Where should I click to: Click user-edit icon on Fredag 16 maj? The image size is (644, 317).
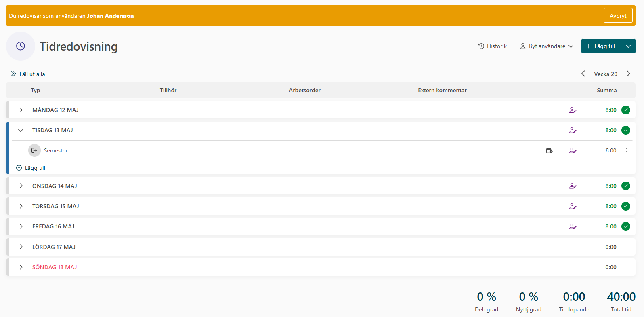pyautogui.click(x=573, y=226)
